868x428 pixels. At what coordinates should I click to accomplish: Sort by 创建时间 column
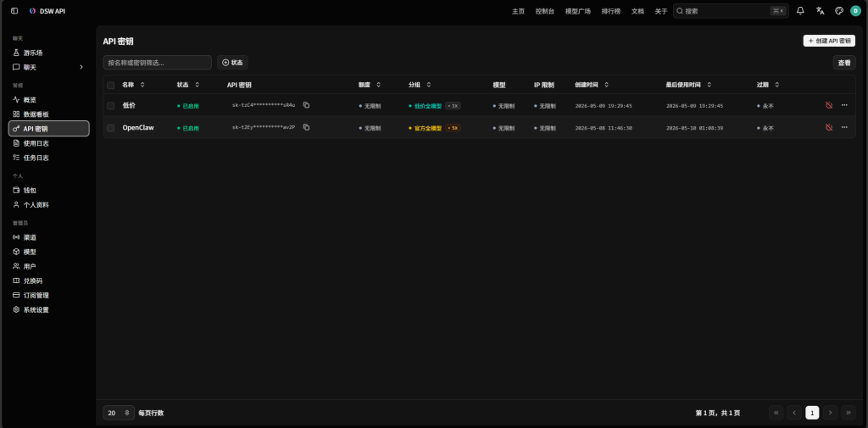click(x=592, y=85)
